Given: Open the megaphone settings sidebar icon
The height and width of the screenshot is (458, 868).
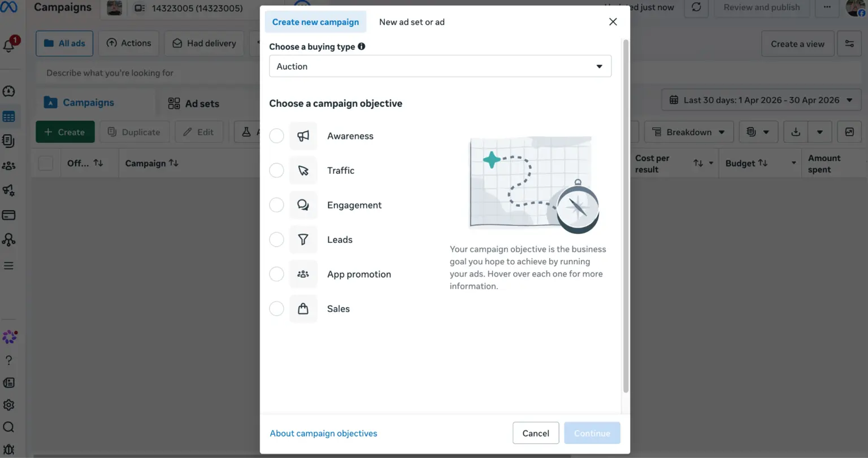Looking at the screenshot, I should [8, 190].
